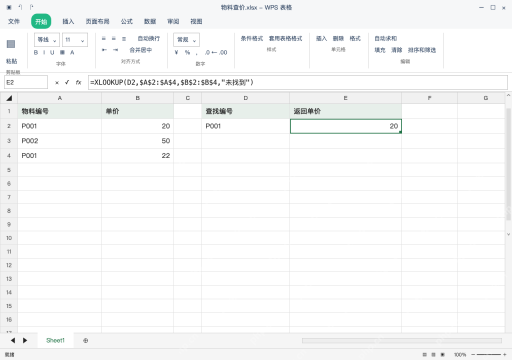
Task: Apply percent % number format
Action: [187, 52]
